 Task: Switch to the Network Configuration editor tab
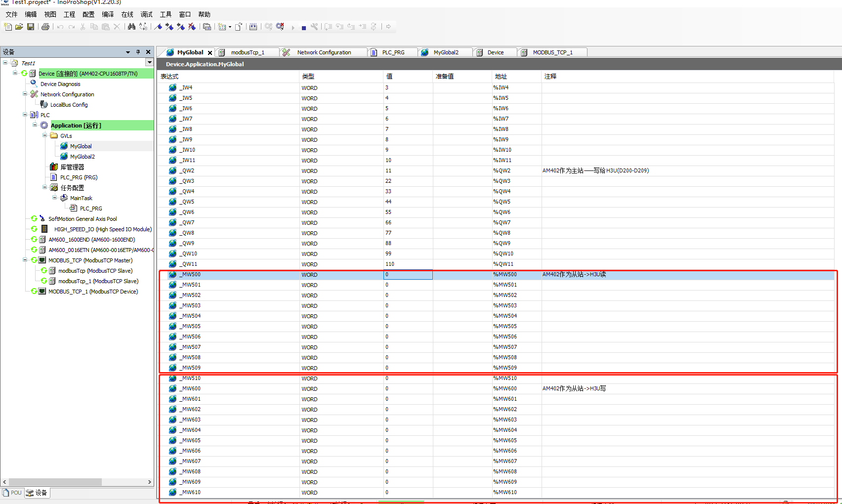[x=324, y=52]
